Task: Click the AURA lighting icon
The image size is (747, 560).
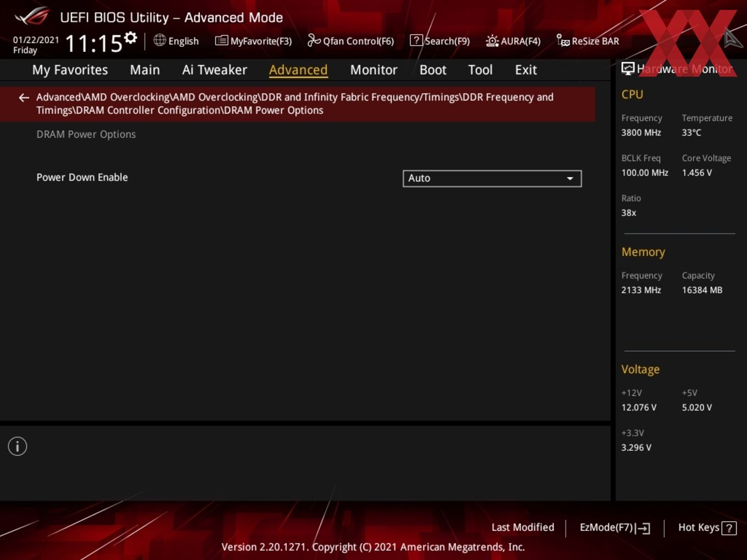Action: [492, 41]
